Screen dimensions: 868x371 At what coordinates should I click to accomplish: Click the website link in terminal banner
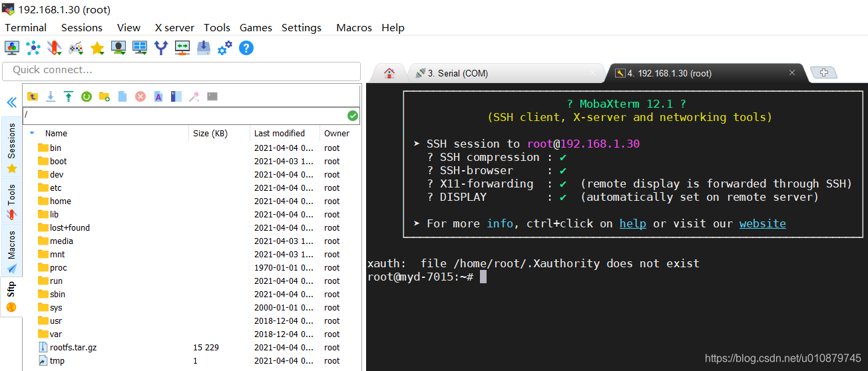pyautogui.click(x=762, y=223)
